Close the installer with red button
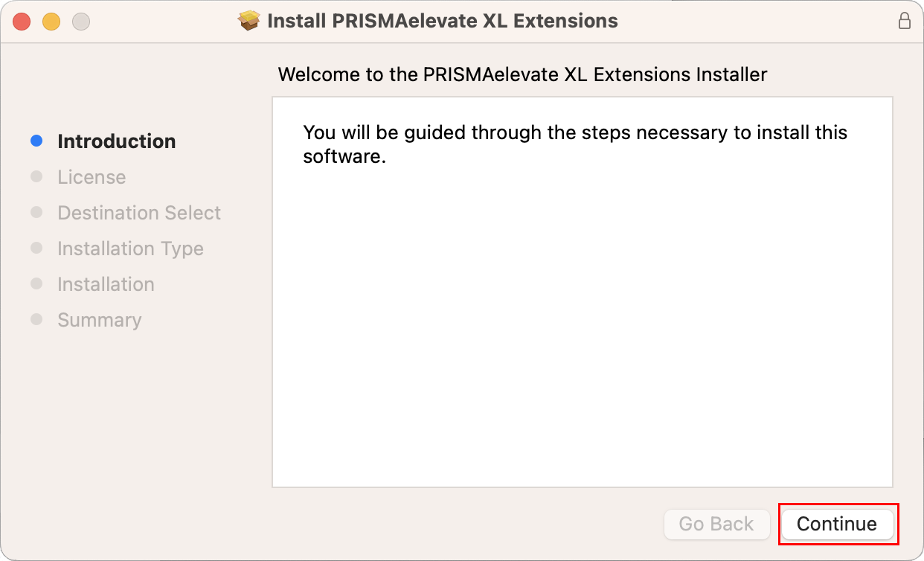The width and height of the screenshot is (924, 561). click(22, 22)
